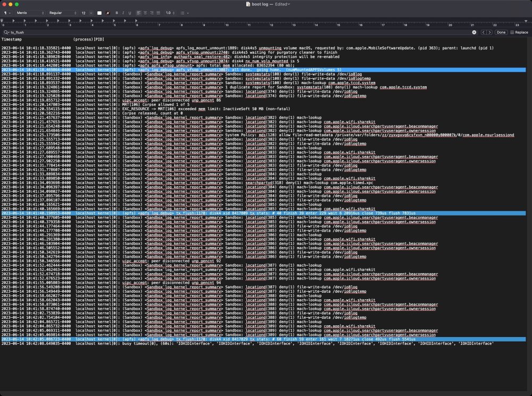Image resolution: width=532 pixels, height=396 pixels.
Task: Click the first-line indent marker on ruler
Action: coord(2,20)
